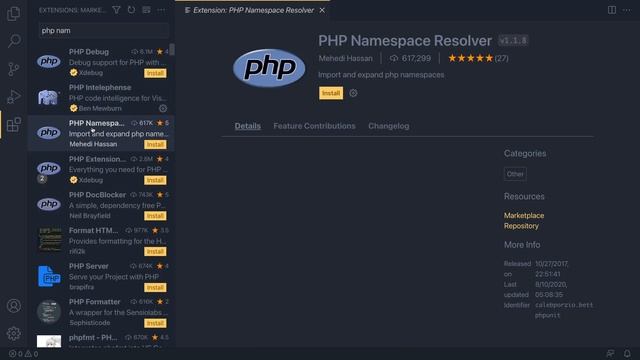Screen dimensions: 640x360
Task: Select the Extension: PHP Namespace Resolver editor tab
Action: (x=253, y=10)
